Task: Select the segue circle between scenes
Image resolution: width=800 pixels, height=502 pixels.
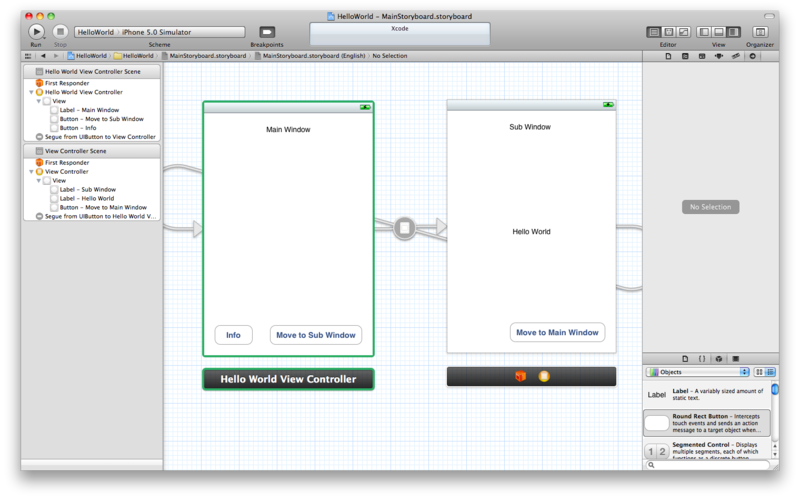Action: click(x=405, y=228)
